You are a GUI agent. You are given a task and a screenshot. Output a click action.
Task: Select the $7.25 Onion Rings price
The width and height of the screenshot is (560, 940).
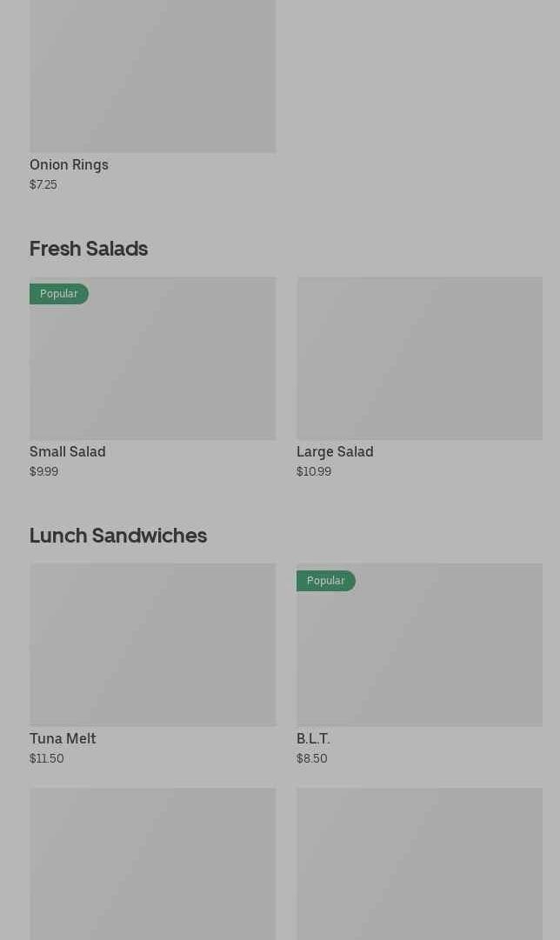coord(43,184)
